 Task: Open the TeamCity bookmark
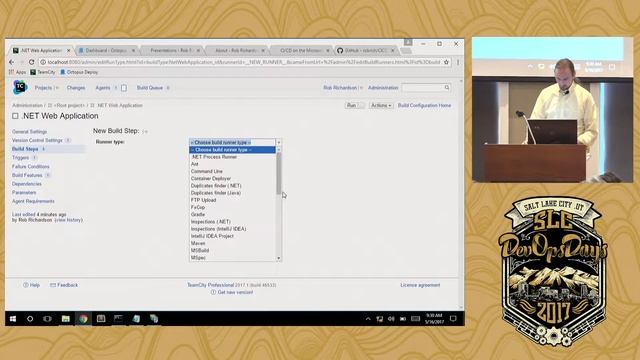(42, 72)
